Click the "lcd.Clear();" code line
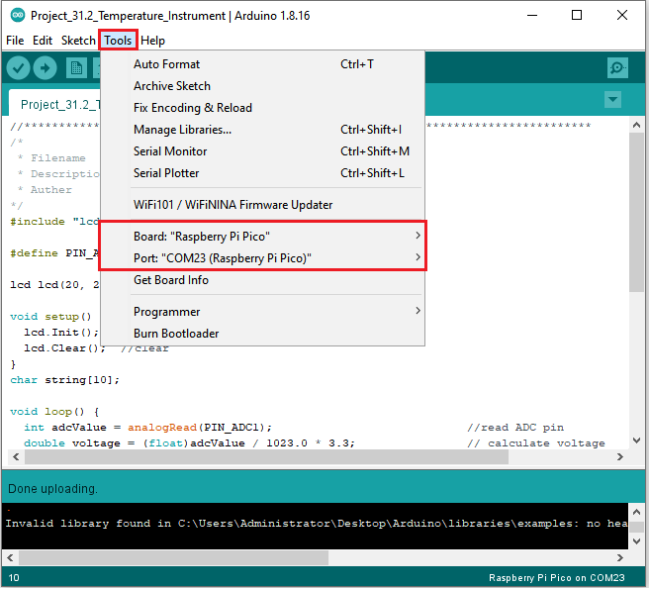This screenshot has width=650, height=589. coord(65,348)
